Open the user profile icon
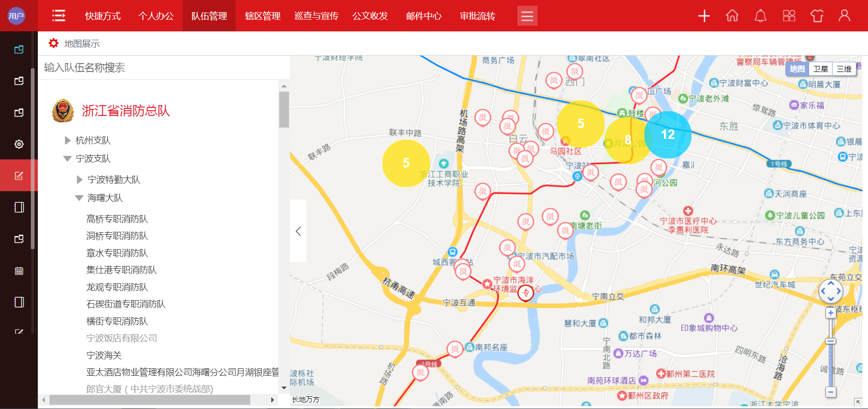Image resolution: width=868 pixels, height=409 pixels. (844, 16)
